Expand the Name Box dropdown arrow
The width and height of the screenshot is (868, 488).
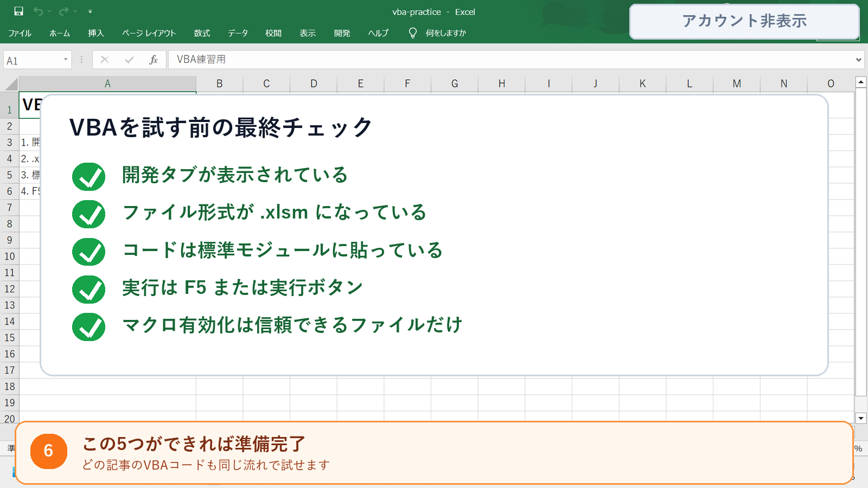tap(66, 60)
